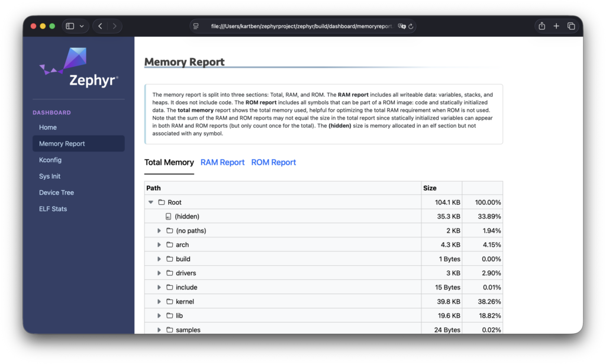Switch to the ROM Report tab
Screen dimensions: 606x364
click(273, 162)
